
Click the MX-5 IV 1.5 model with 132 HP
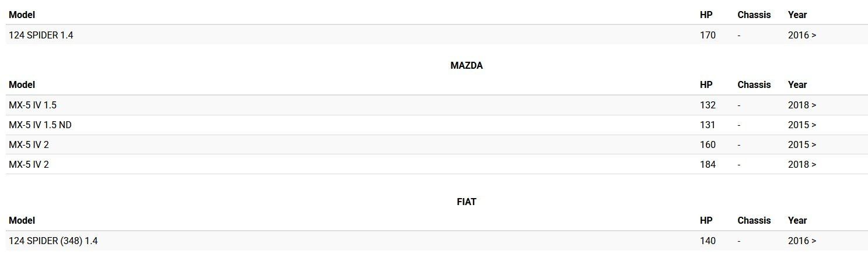pos(33,105)
